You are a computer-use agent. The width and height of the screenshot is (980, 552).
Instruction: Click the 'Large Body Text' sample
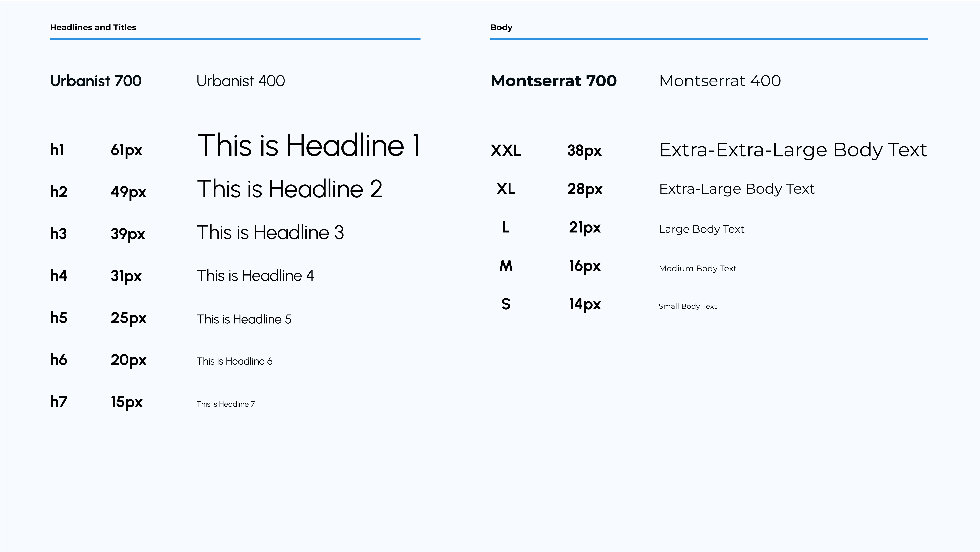[x=702, y=229]
